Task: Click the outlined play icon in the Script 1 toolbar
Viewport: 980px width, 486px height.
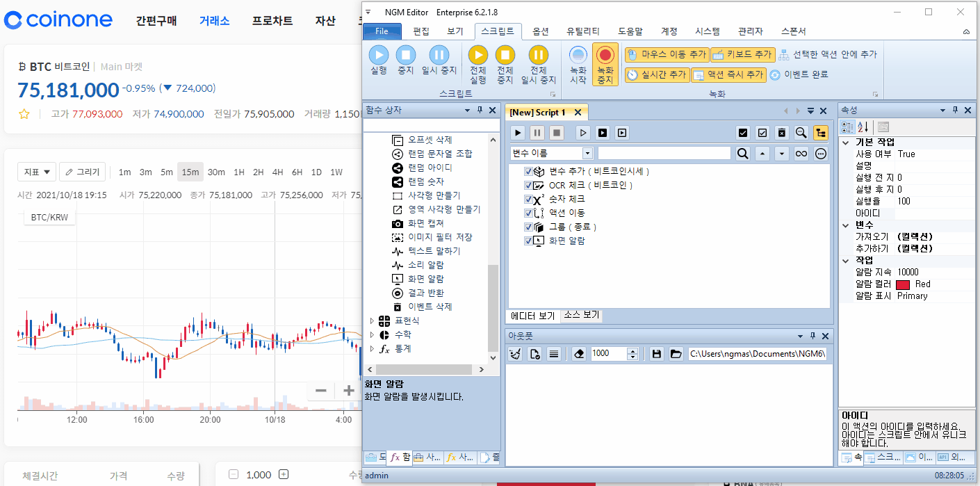Action: [x=584, y=132]
